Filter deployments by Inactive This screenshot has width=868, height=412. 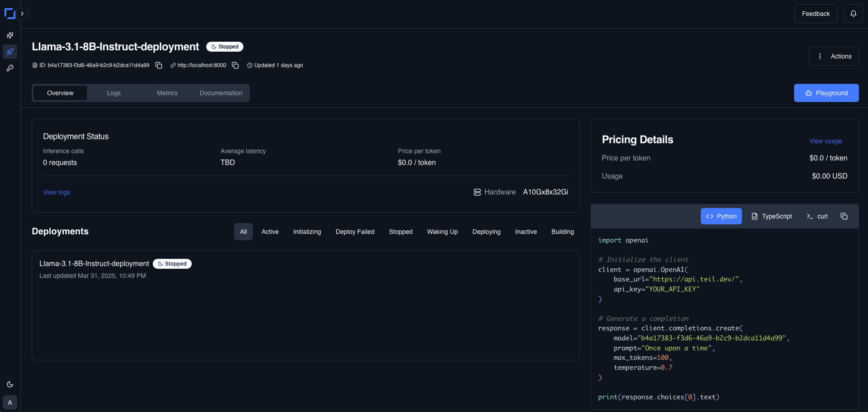pyautogui.click(x=526, y=232)
